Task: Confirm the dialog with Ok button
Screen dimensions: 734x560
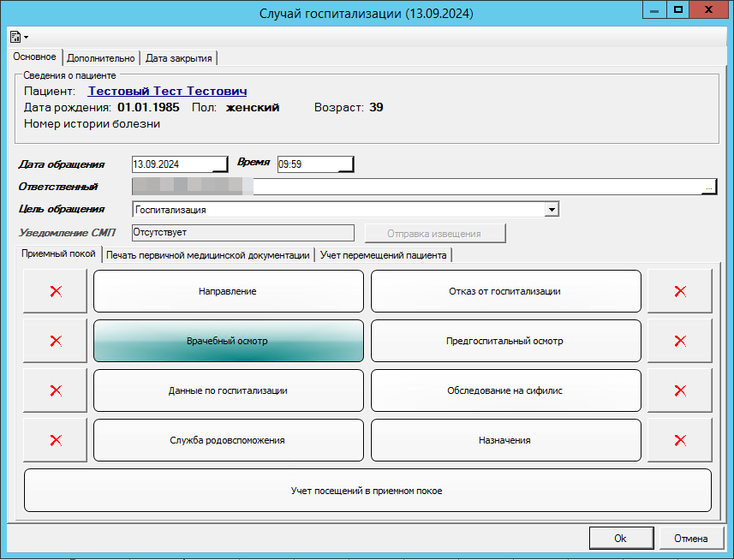Action: click(x=620, y=538)
